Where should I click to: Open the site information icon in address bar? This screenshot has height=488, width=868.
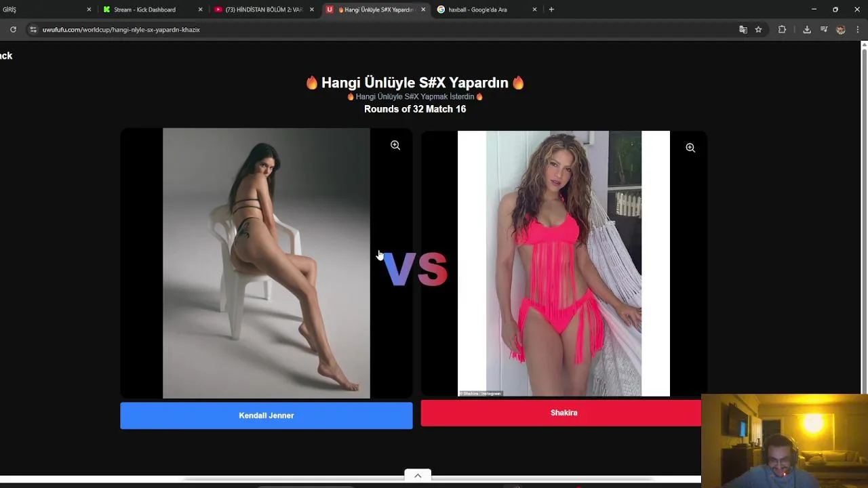point(33,30)
